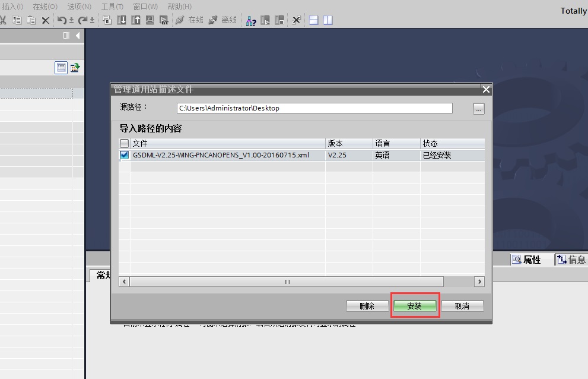Click the 安装 install button
Image resolution: width=588 pixels, height=379 pixels.
pyautogui.click(x=415, y=306)
